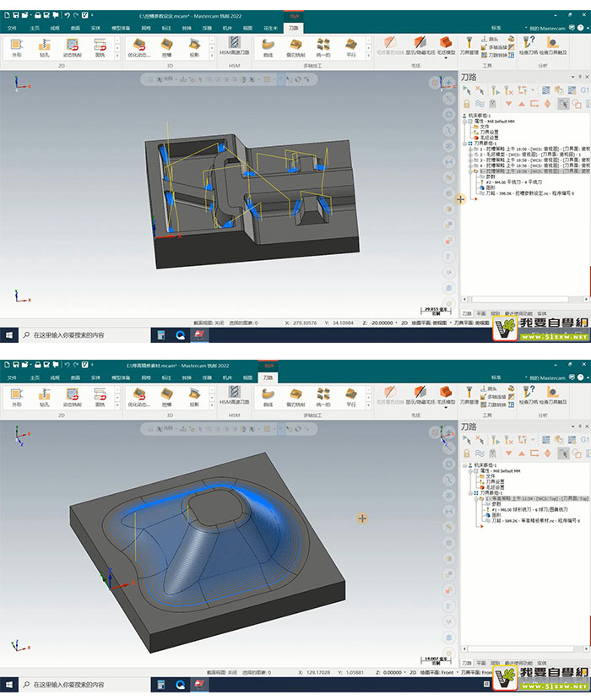
Task: Open 文件 menu in top window
Action: tap(12, 28)
